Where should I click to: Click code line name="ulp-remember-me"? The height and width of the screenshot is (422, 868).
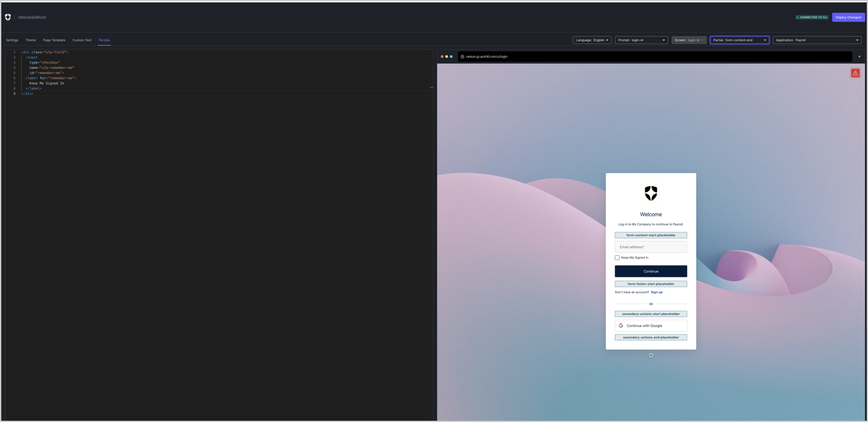(52, 67)
